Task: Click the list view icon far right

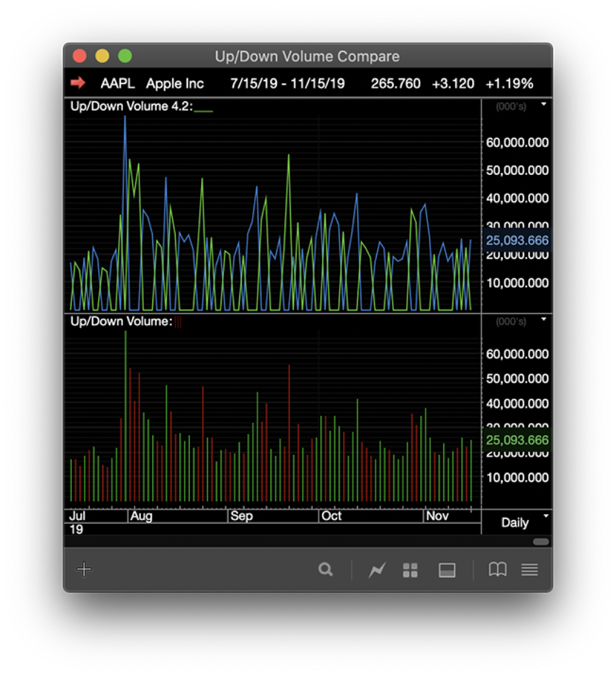Action: click(530, 569)
